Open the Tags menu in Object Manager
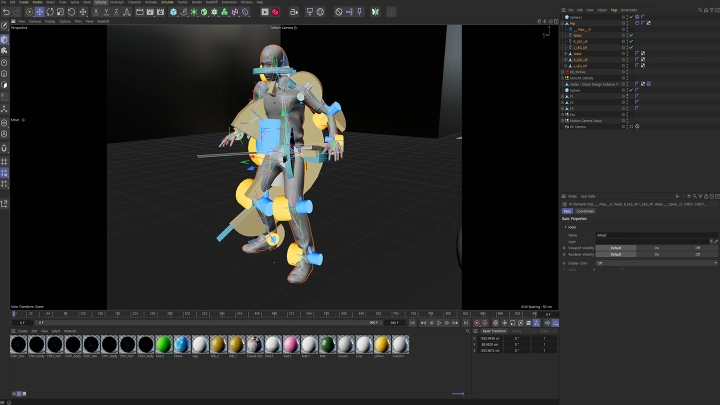Screen dimensions: 720x405 point(614,10)
